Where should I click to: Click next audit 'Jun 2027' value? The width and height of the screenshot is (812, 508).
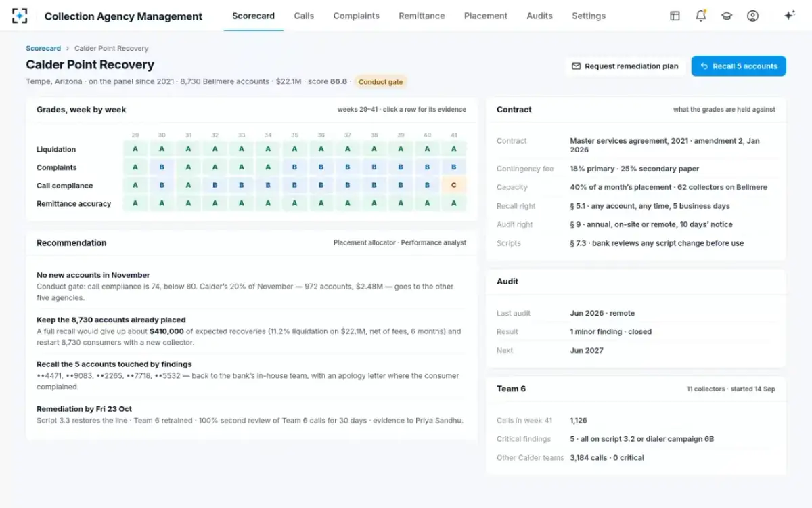[x=587, y=350]
